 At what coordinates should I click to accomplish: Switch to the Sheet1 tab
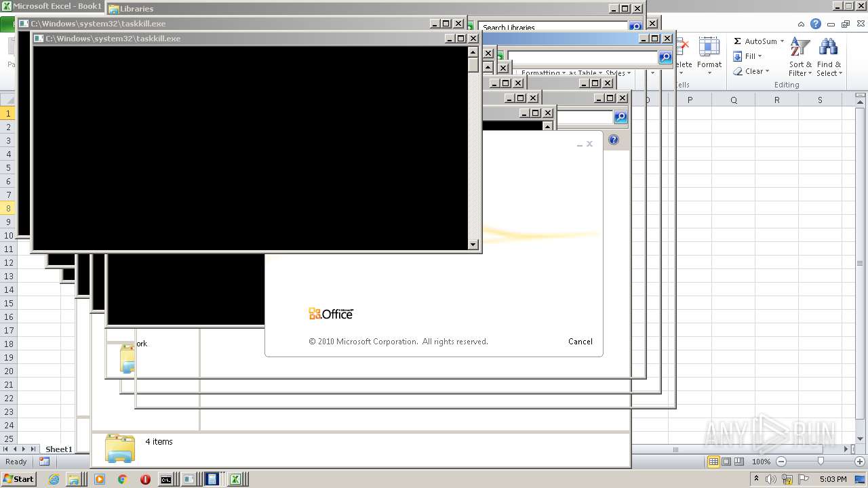click(58, 449)
